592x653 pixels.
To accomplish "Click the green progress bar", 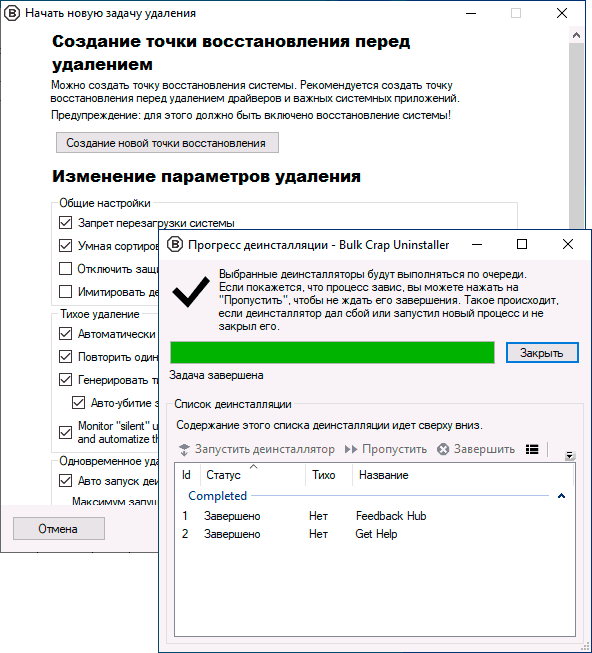I will click(332, 353).
